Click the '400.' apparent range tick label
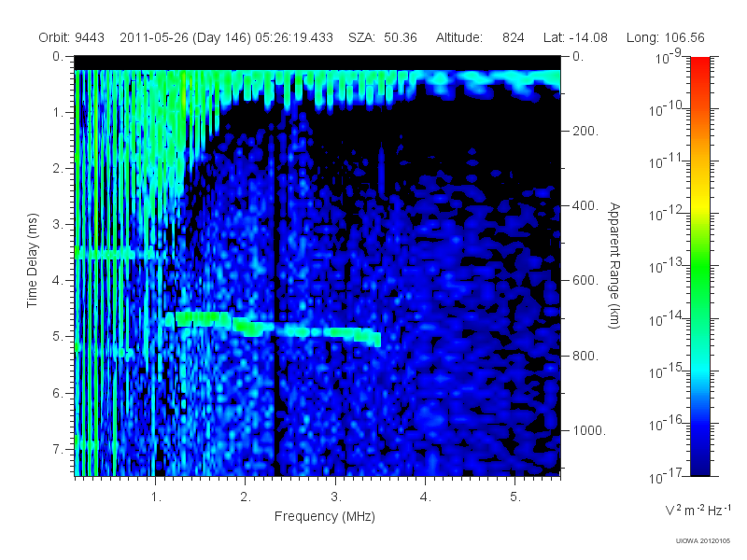This screenshot has width=747, height=560. (x=585, y=205)
